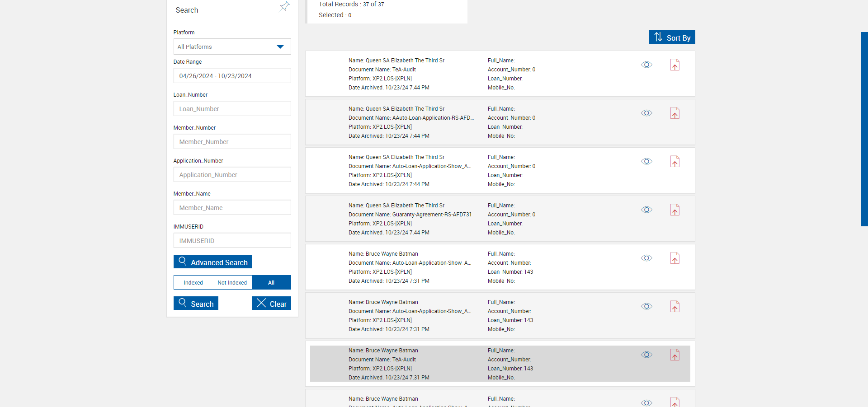Filter to Not Indexed records
Image resolution: width=868 pixels, height=407 pixels.
(232, 283)
